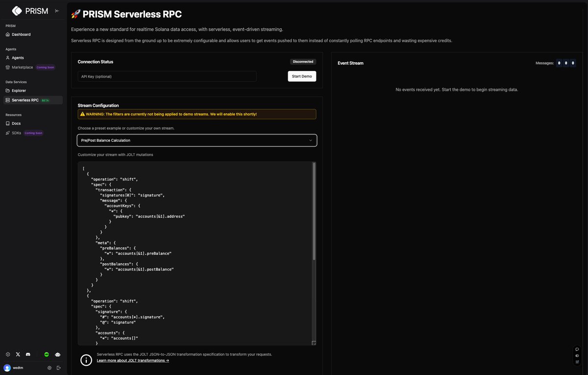Click 'Choose a preset example' text

[126, 128]
